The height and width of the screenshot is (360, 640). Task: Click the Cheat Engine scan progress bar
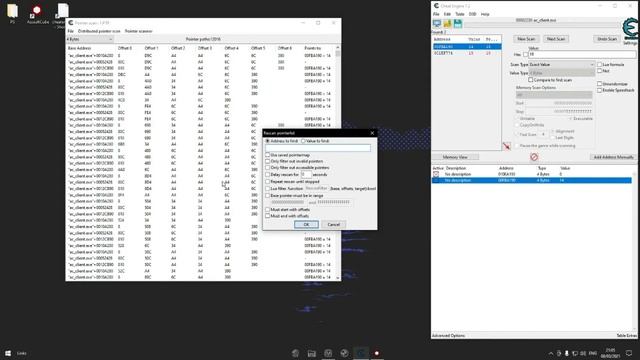[x=542, y=25]
